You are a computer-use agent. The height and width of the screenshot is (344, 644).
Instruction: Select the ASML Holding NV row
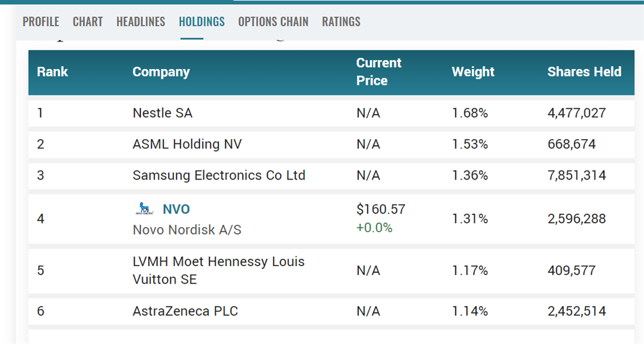point(187,144)
